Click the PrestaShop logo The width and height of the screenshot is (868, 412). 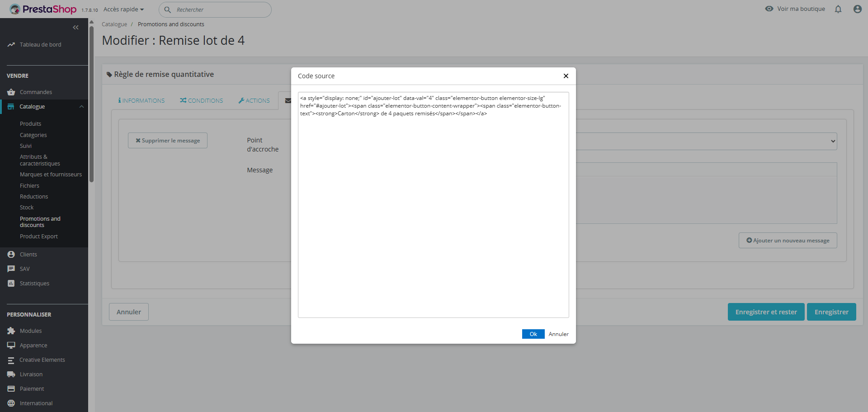point(43,9)
